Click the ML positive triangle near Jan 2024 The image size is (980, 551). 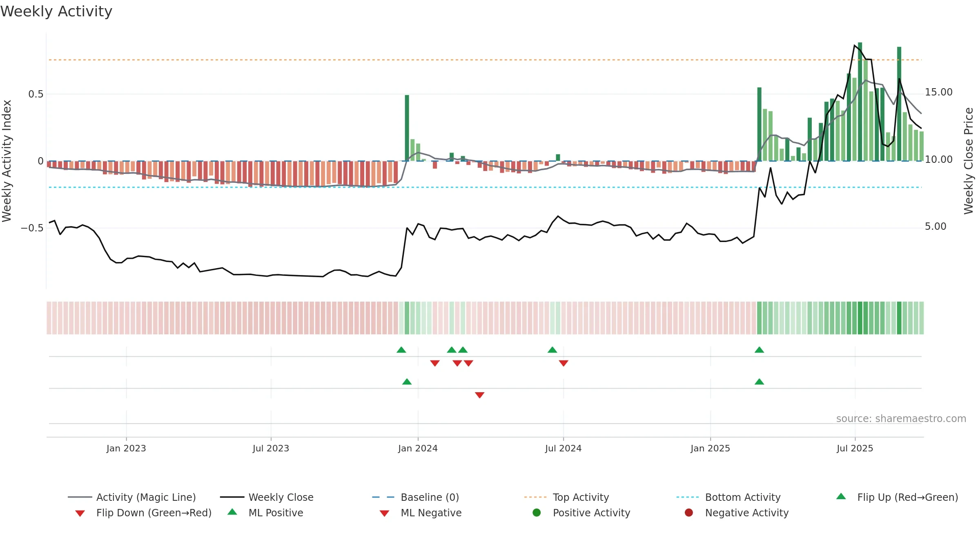(x=407, y=382)
